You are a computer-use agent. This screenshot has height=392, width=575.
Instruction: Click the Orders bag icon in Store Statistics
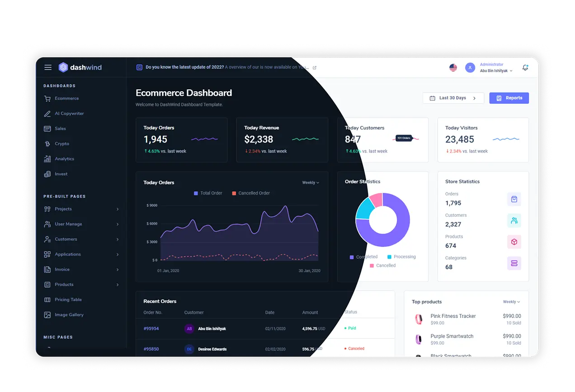pyautogui.click(x=514, y=199)
